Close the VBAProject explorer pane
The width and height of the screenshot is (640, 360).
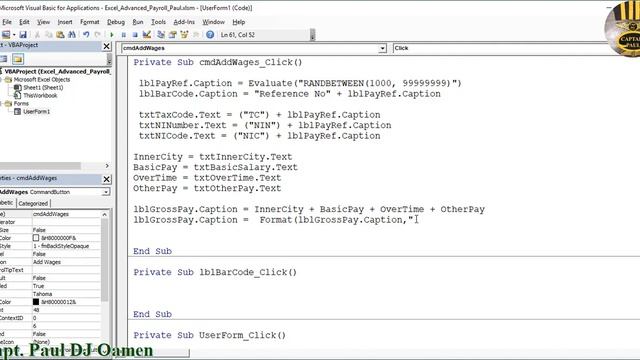point(107,46)
